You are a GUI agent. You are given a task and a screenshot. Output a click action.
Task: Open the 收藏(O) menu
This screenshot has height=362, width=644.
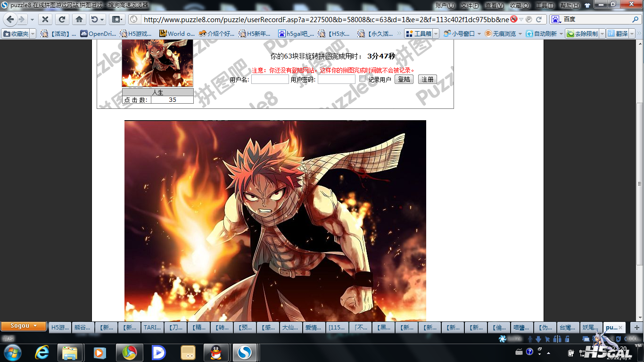[x=520, y=5]
